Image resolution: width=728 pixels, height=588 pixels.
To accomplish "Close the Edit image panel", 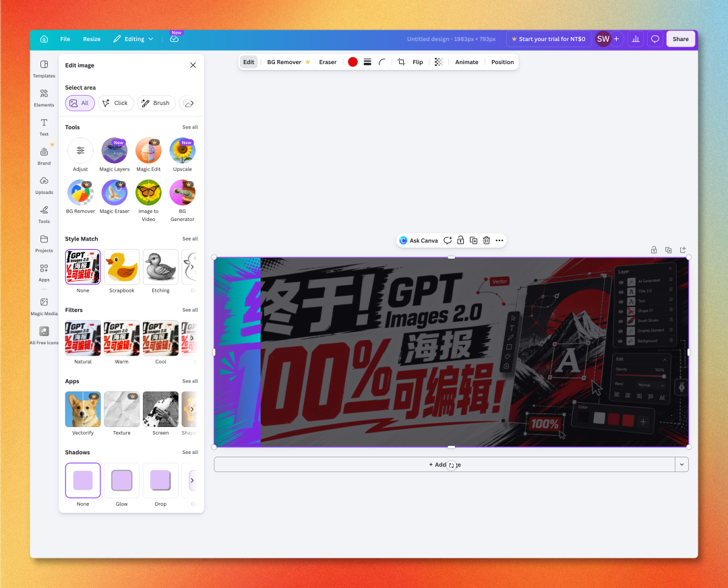I will coord(193,65).
